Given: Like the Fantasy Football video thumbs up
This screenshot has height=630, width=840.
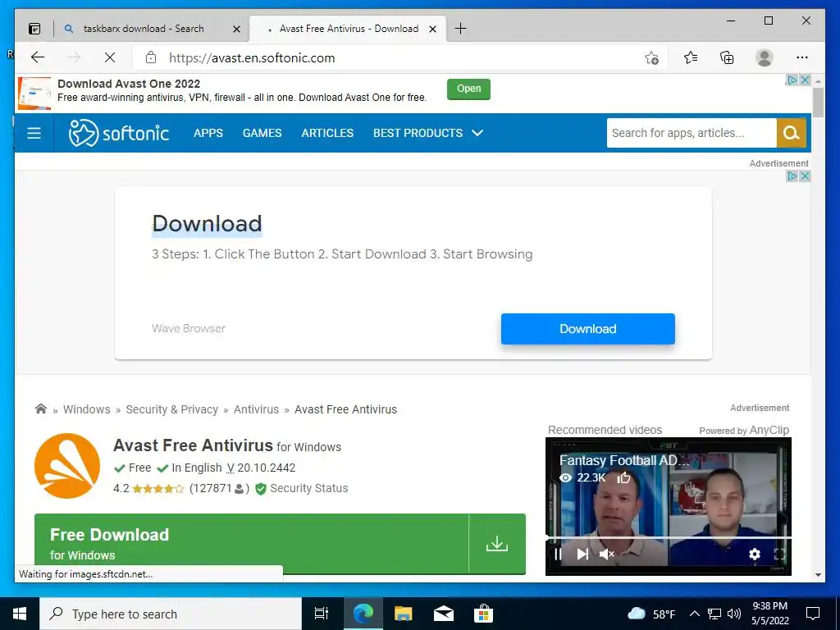Looking at the screenshot, I should pyautogui.click(x=623, y=477).
